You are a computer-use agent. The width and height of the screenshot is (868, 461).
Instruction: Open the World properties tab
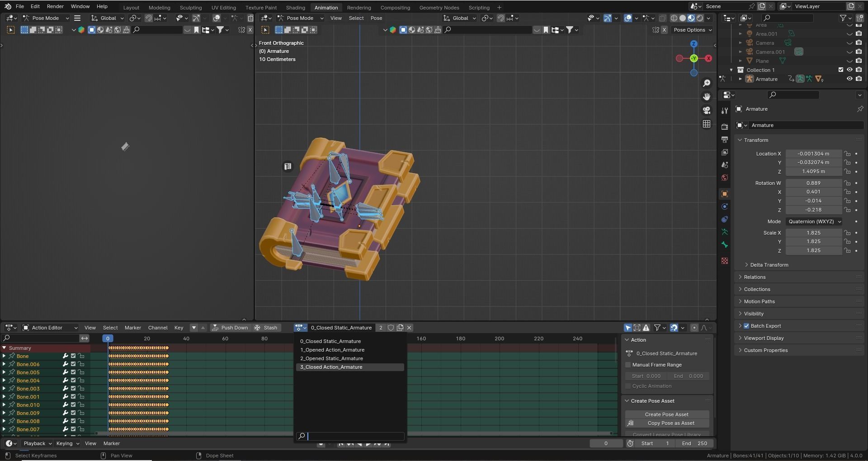[x=725, y=178]
